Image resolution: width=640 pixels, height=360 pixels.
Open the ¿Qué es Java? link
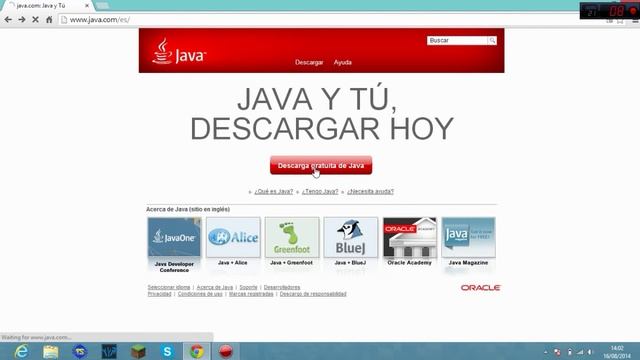pos(273,191)
